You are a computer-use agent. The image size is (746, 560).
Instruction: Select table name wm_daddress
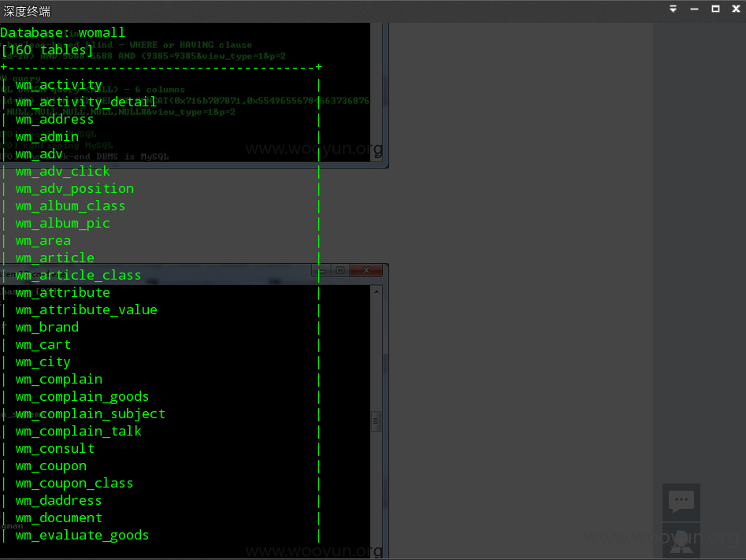tap(58, 500)
